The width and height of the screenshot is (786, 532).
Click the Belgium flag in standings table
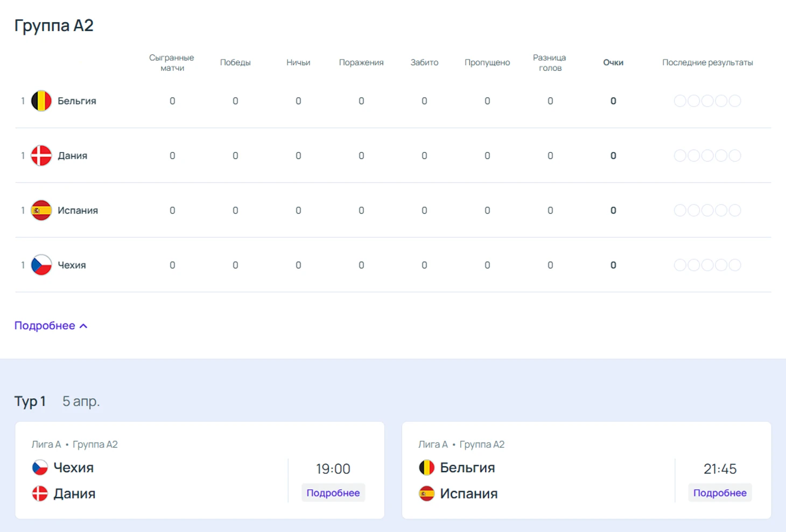41,101
